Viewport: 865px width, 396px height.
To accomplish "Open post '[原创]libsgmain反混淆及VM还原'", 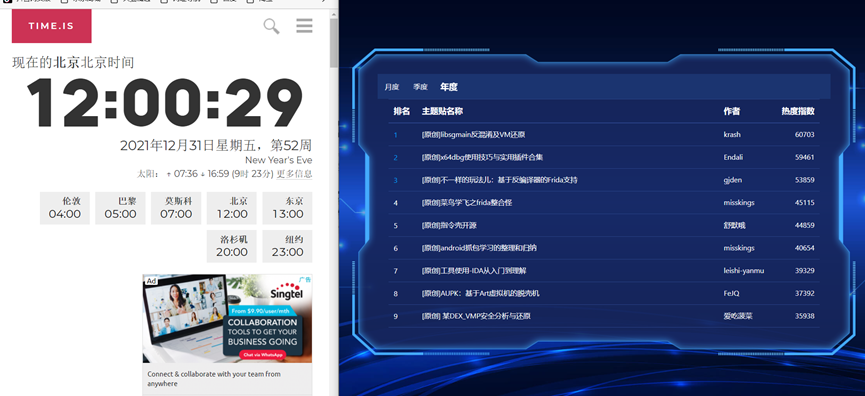I will [473, 135].
